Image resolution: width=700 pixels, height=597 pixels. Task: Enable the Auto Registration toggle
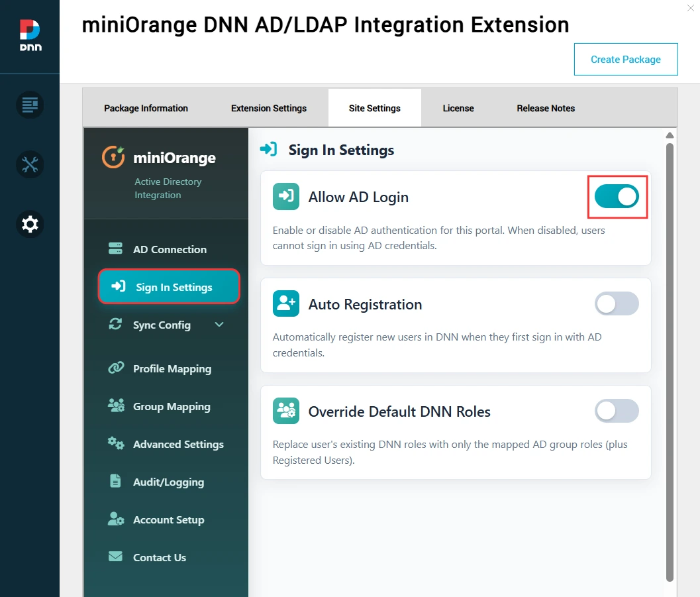pyautogui.click(x=617, y=303)
